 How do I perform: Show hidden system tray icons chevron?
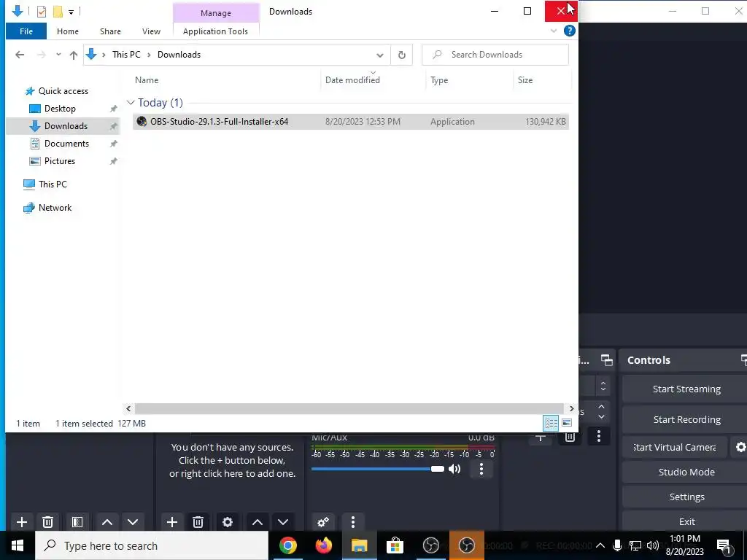tap(600, 545)
